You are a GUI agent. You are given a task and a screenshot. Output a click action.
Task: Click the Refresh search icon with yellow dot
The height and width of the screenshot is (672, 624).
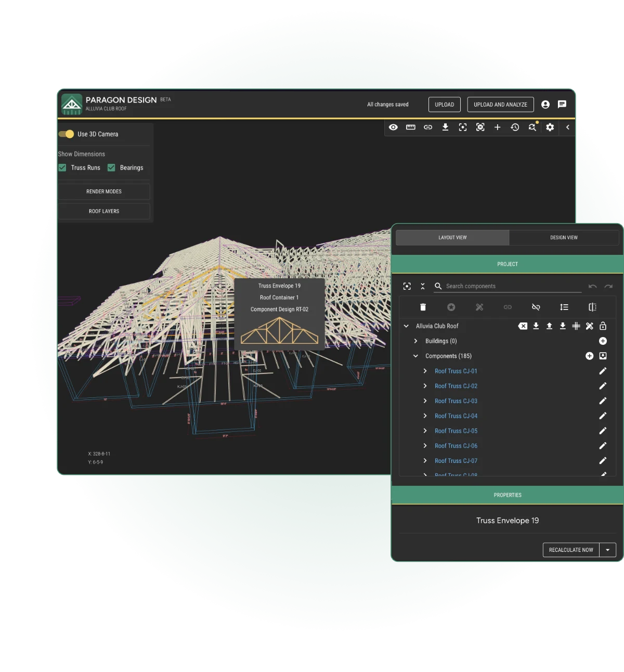click(532, 127)
